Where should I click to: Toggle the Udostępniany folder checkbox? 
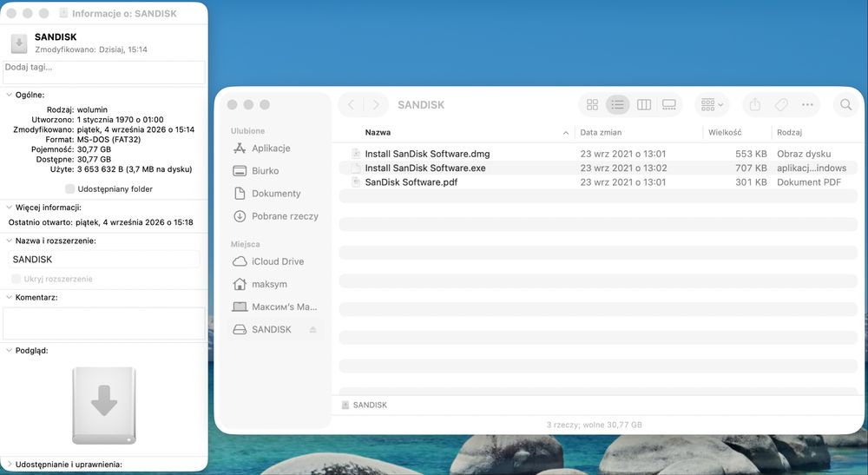pyautogui.click(x=69, y=188)
